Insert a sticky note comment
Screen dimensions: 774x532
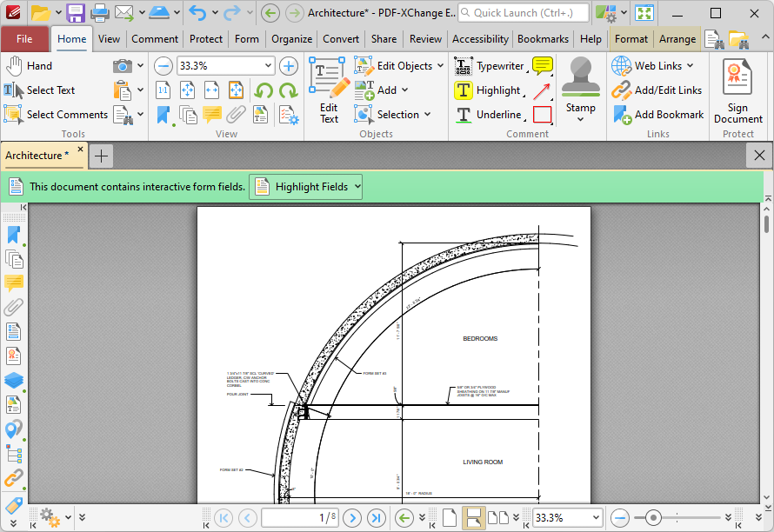point(542,66)
